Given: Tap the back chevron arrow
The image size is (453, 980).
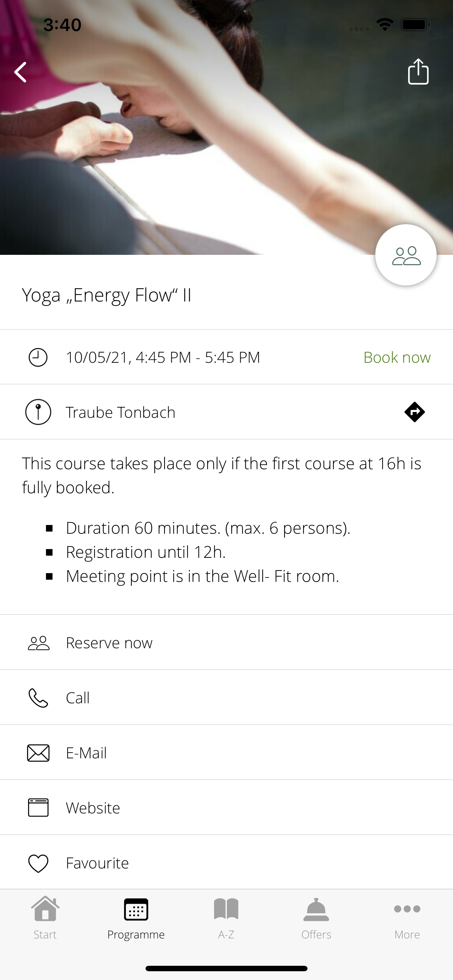Looking at the screenshot, I should [20, 72].
